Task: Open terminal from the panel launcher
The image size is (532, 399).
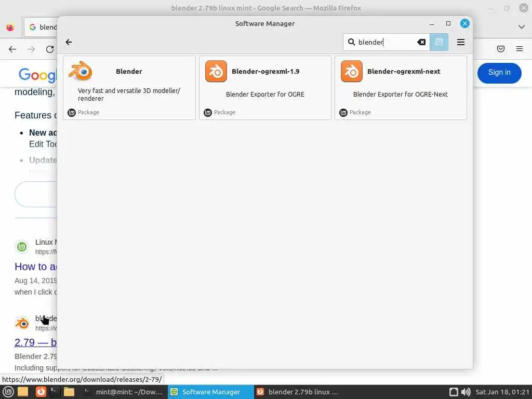Action: tap(55, 392)
